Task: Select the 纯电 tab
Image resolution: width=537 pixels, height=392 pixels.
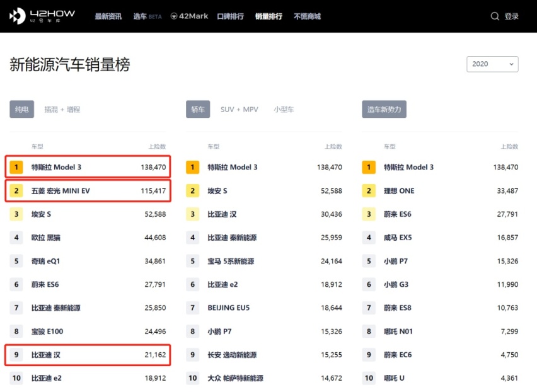Action: tap(21, 109)
